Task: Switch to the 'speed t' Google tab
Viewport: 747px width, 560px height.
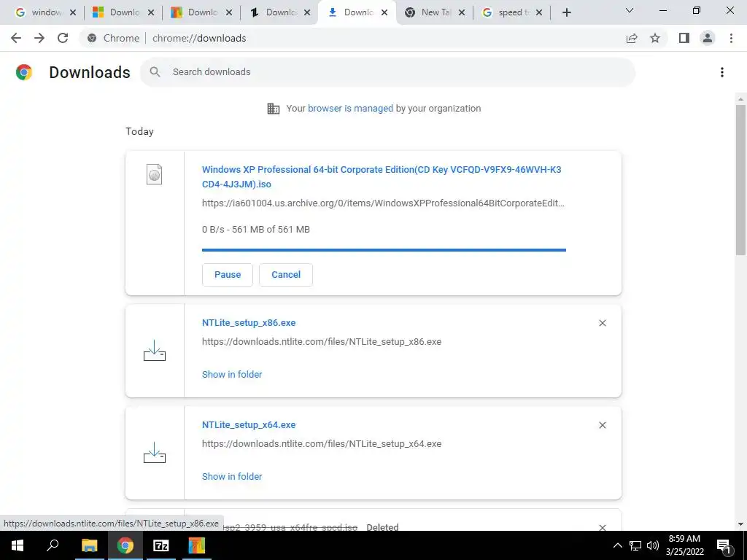Action: point(513,13)
